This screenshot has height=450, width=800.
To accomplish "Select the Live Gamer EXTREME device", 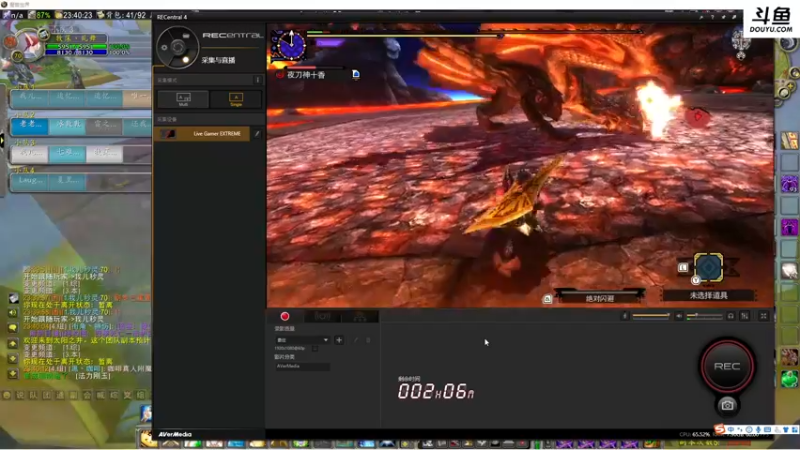I will [x=202, y=134].
